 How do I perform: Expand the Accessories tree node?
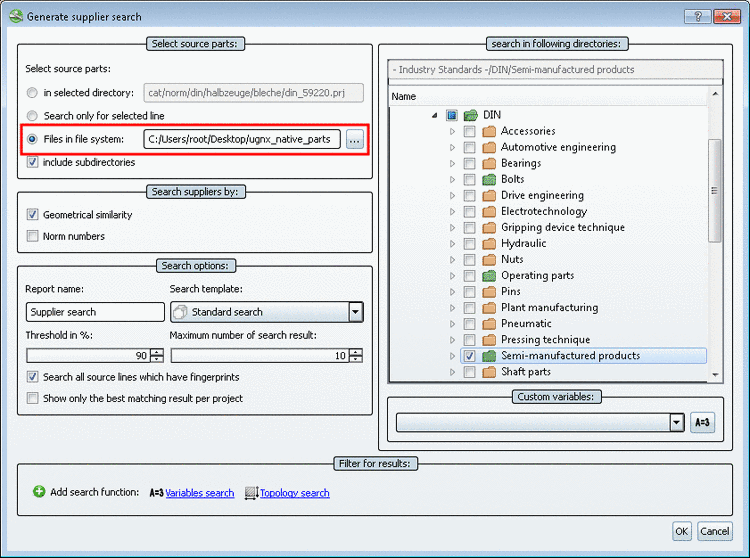pos(452,131)
